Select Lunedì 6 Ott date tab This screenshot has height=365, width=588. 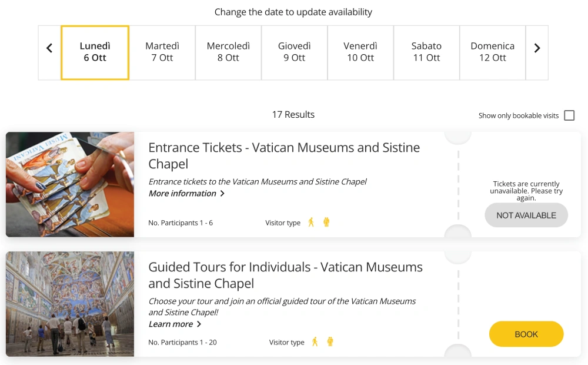point(95,52)
